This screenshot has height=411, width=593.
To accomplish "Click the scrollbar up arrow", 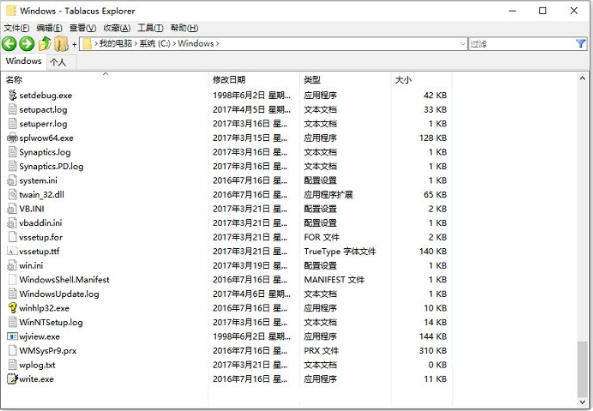I will click(582, 78).
